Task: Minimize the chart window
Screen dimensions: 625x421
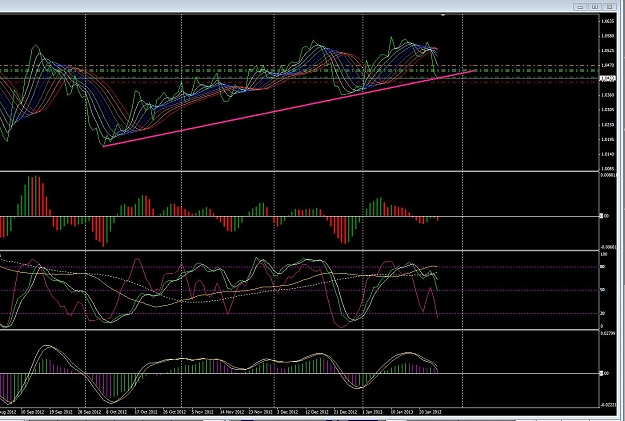Action: tap(580, 7)
